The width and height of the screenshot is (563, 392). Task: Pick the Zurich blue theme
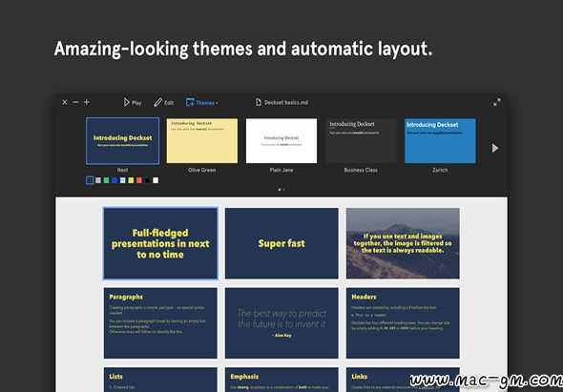440,141
